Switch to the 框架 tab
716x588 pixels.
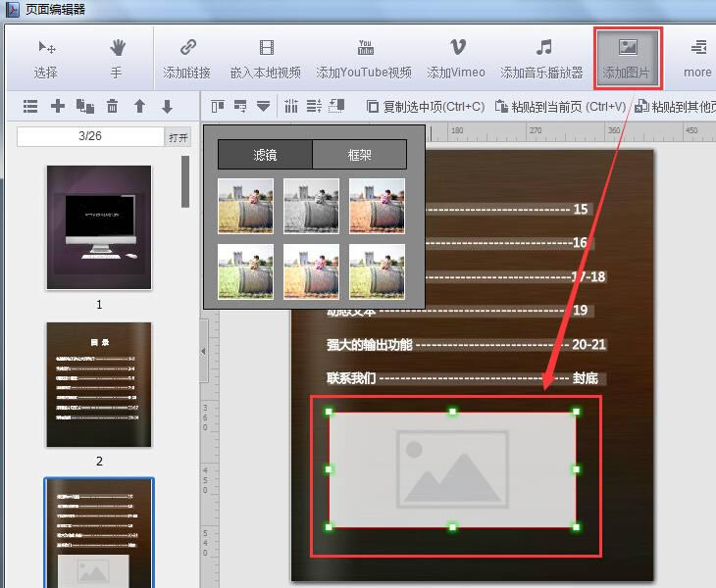pyautogui.click(x=359, y=155)
